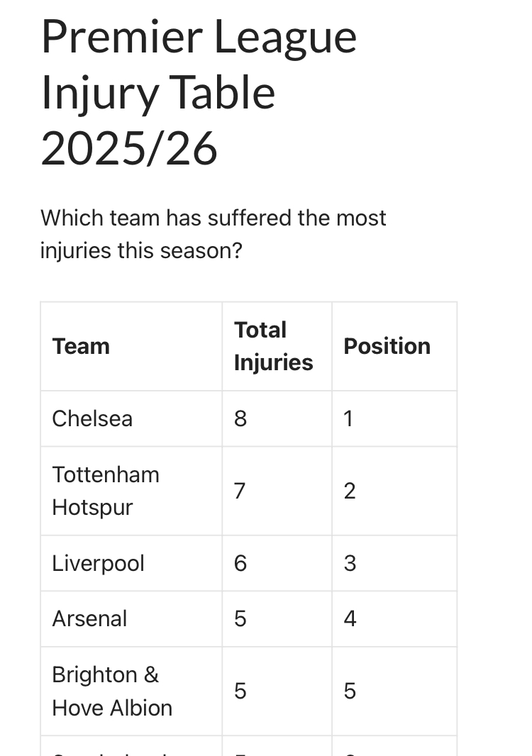
Task: Click Tottenham Hotspur's total injuries value 7
Action: pyautogui.click(x=240, y=491)
